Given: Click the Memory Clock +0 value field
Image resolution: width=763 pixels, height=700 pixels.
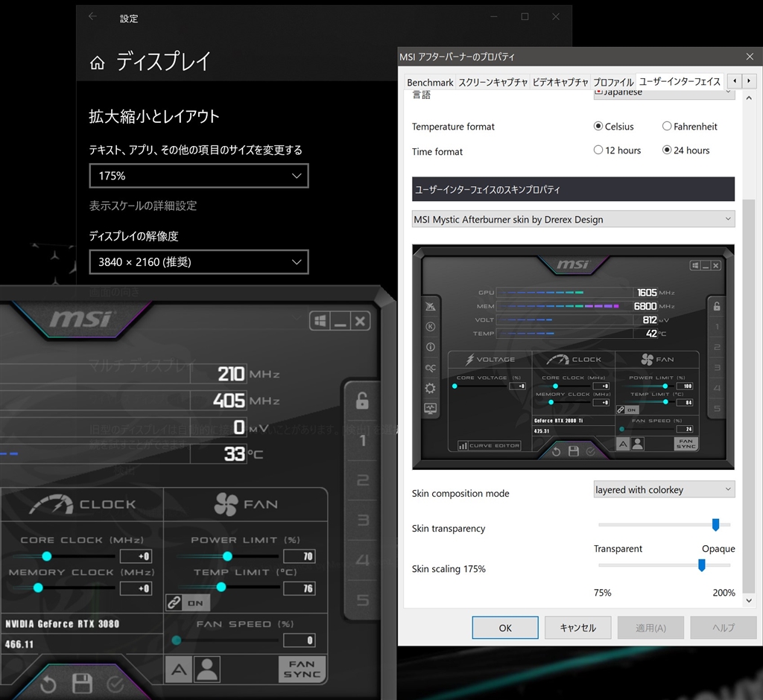Looking at the screenshot, I should coord(136,588).
